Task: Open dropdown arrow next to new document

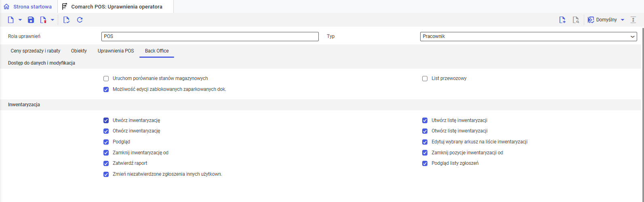Action: click(x=20, y=20)
